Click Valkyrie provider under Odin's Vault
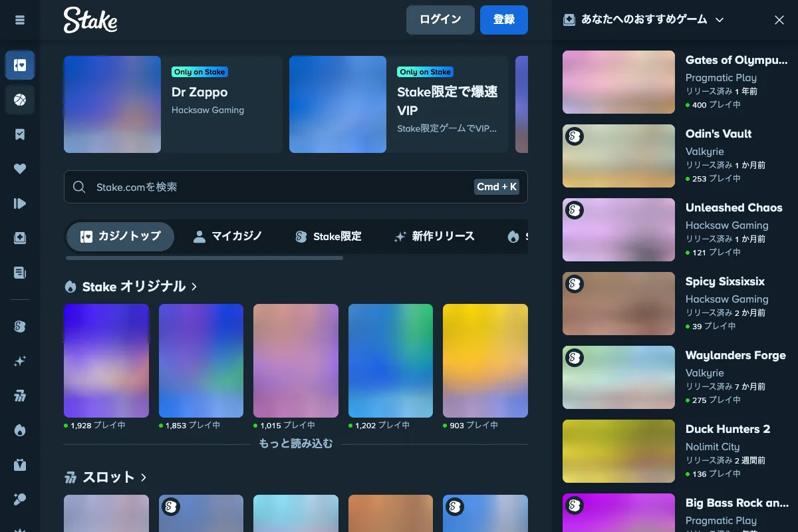This screenshot has height=532, width=798. 705,152
